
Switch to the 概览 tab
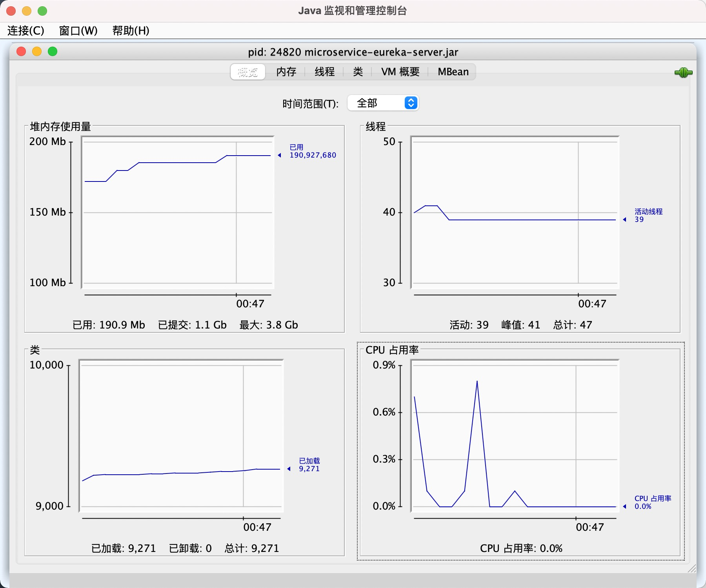[248, 72]
